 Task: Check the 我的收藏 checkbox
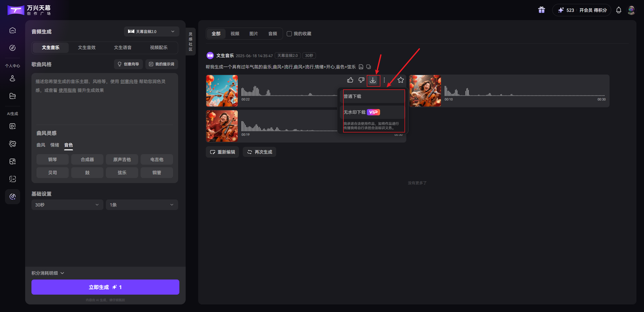tap(289, 34)
